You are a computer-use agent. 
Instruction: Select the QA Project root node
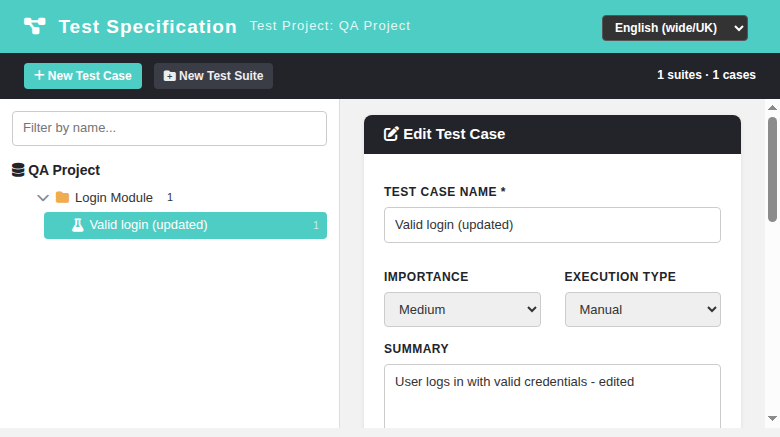click(x=56, y=170)
